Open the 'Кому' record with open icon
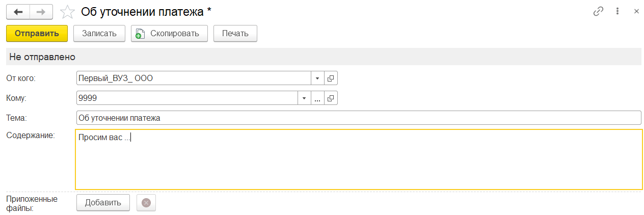Screen dimensions: 644x215 331,98
